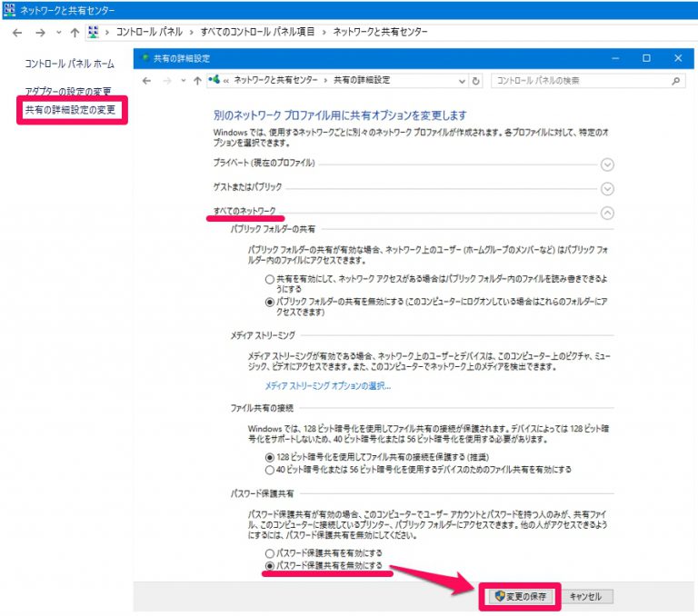Viewport: 698px width, 616px height.
Task: Select パスワード保護共有を無効にする radio
Action: (x=269, y=566)
